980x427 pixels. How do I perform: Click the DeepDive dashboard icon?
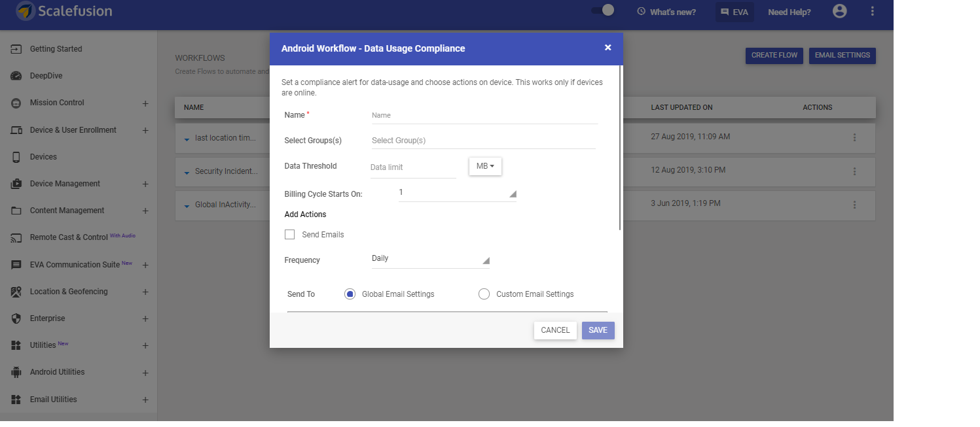pos(16,76)
